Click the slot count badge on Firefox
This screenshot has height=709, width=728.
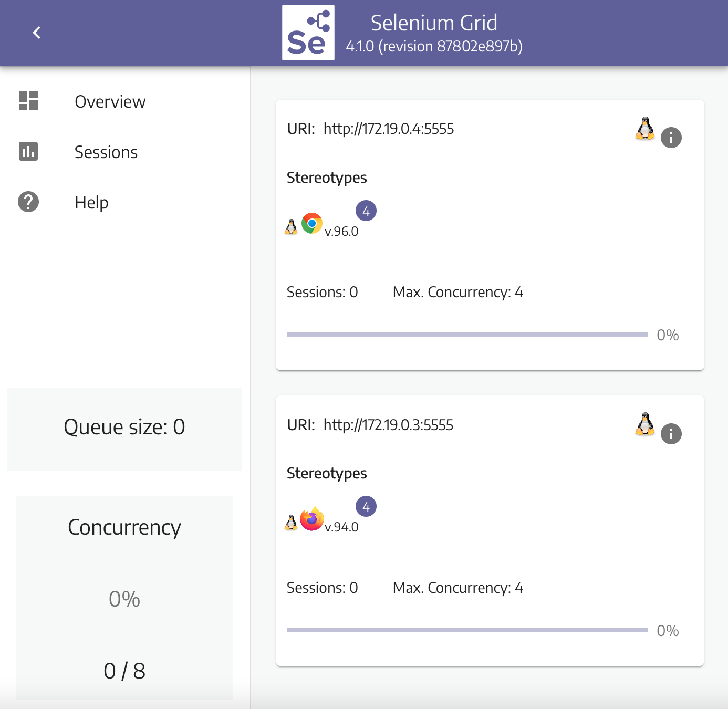pos(366,507)
